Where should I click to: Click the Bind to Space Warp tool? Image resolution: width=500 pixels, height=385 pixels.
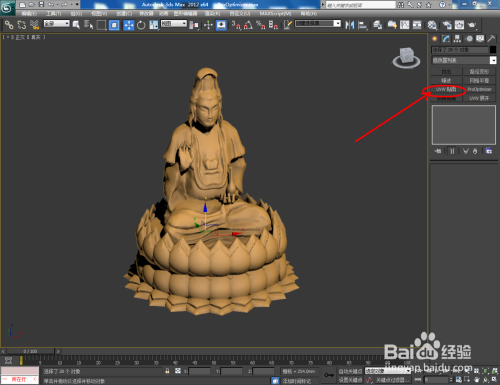(x=34, y=25)
